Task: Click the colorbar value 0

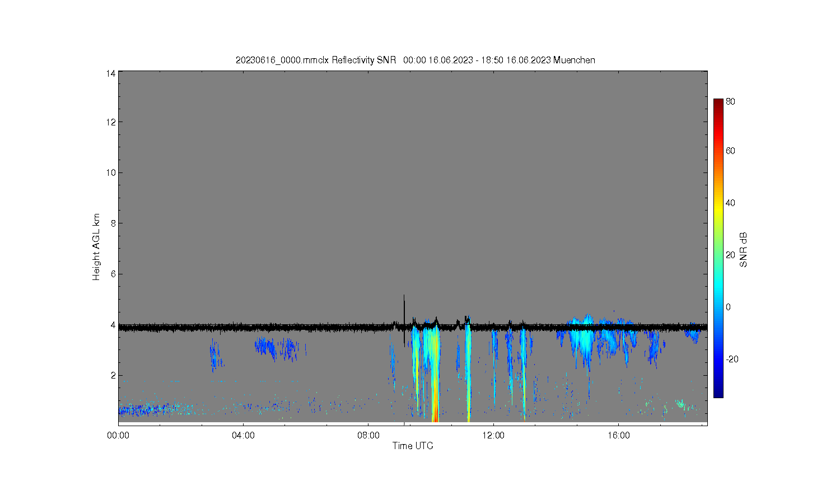Action: pos(728,307)
